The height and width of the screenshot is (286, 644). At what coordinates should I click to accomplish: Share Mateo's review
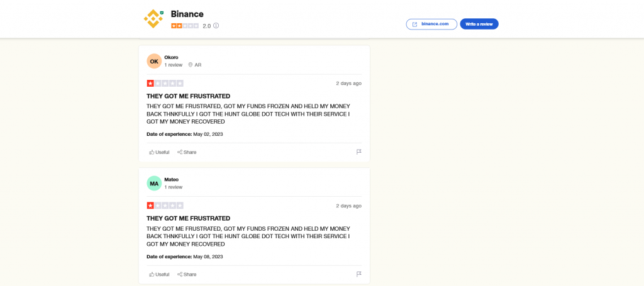187,274
